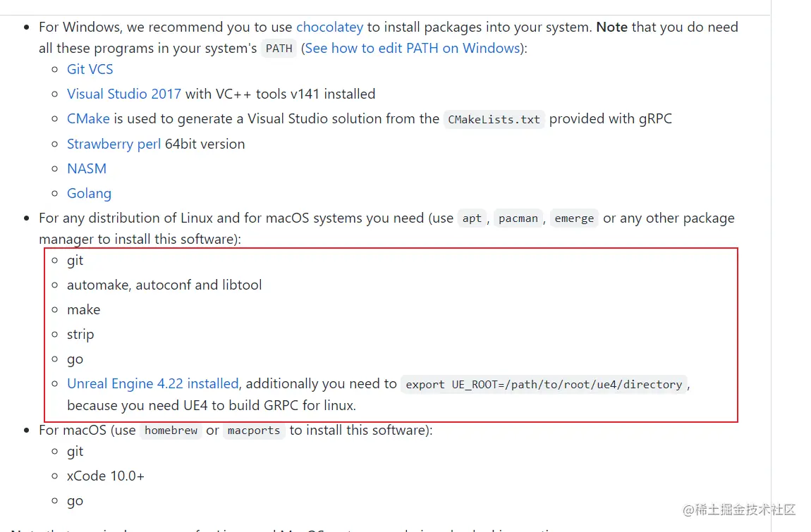Click the macports code label
The height and width of the screenshot is (532, 811).
pos(254,431)
